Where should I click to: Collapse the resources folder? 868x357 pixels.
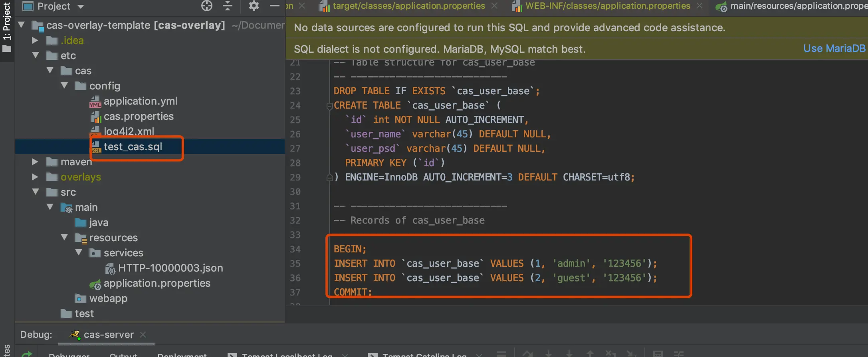[64, 238]
